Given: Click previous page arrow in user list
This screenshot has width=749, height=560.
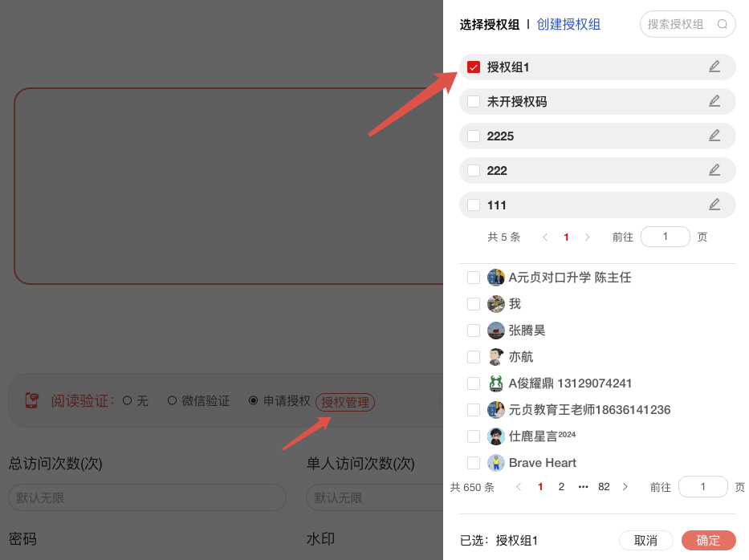Looking at the screenshot, I should (519, 487).
